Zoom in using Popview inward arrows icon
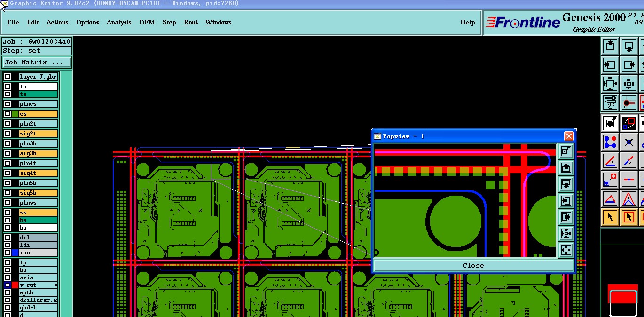644x317 pixels. (x=566, y=233)
